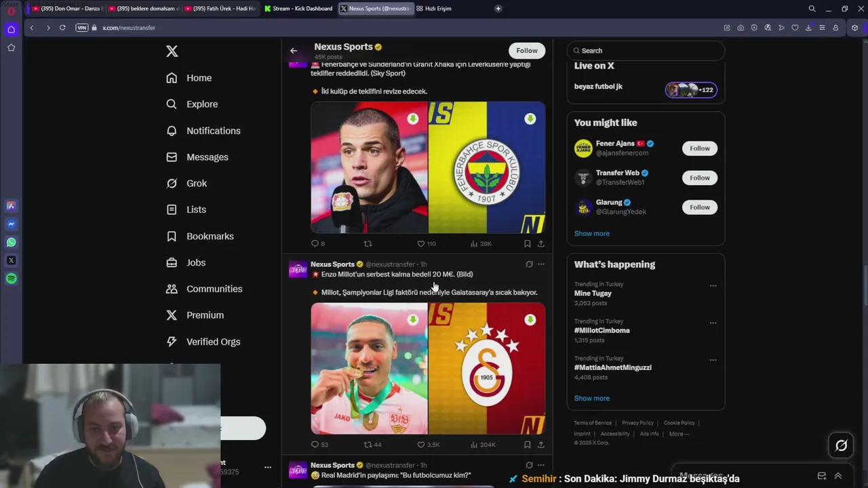Share the Enzo Millot post
The height and width of the screenshot is (488, 868).
click(541, 445)
